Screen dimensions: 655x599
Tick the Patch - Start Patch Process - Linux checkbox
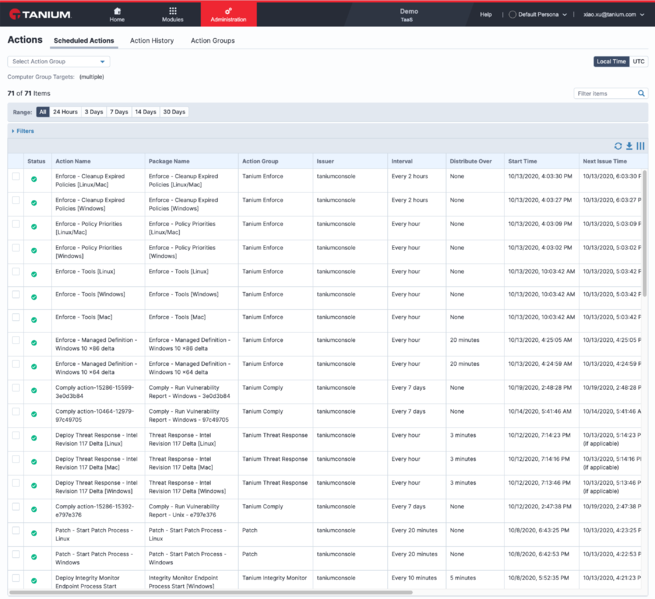tap(16, 530)
